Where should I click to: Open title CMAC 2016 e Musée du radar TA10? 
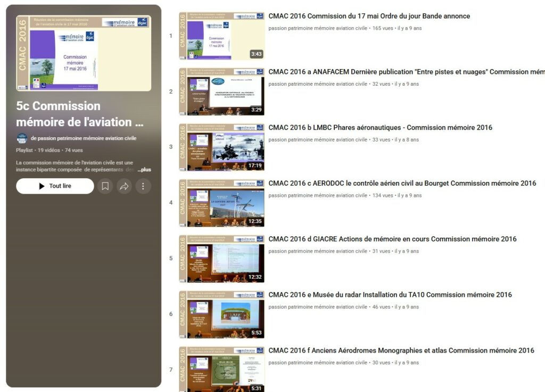click(390, 295)
